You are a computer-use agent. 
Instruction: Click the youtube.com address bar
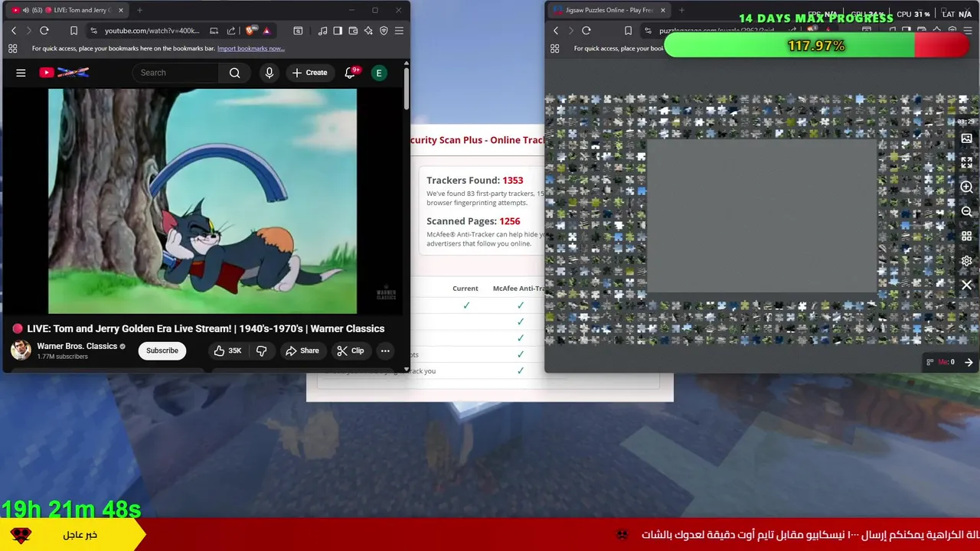152,31
